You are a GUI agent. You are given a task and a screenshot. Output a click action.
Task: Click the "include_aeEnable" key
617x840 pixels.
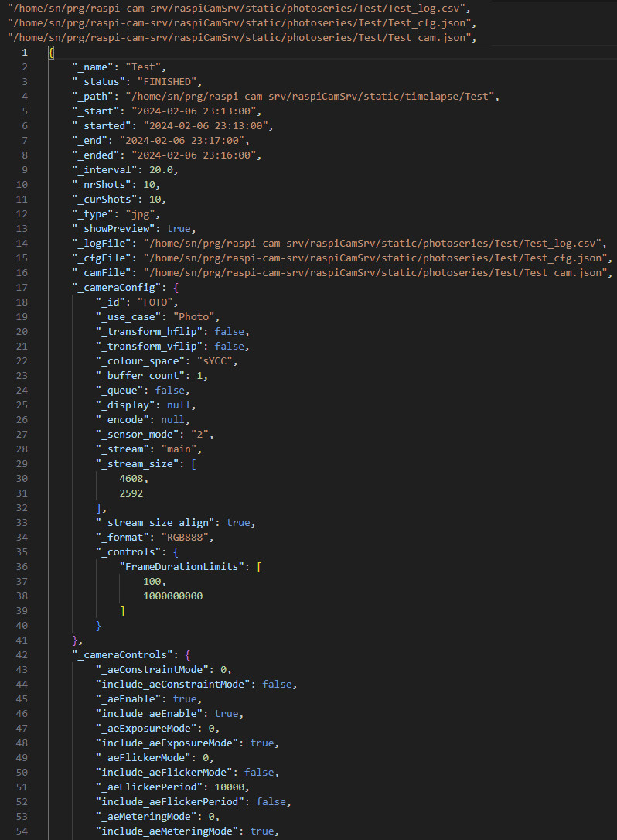149,714
